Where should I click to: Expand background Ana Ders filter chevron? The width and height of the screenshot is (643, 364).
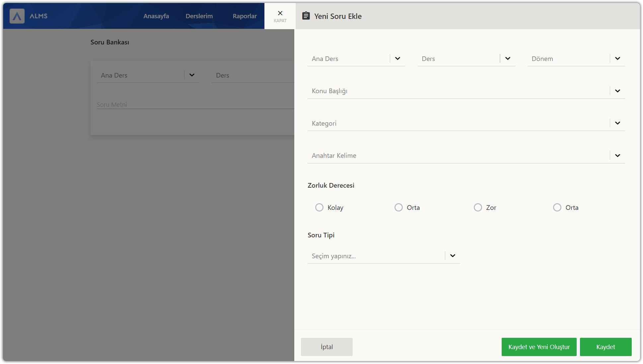pos(192,75)
